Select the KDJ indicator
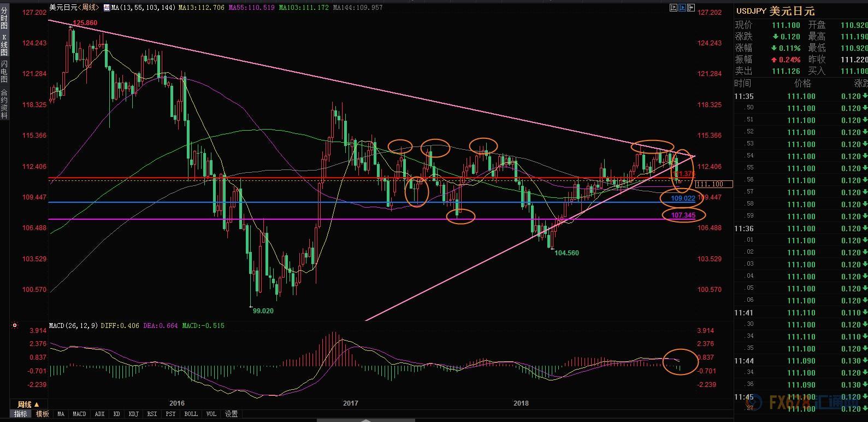The image size is (868, 422). point(133,414)
